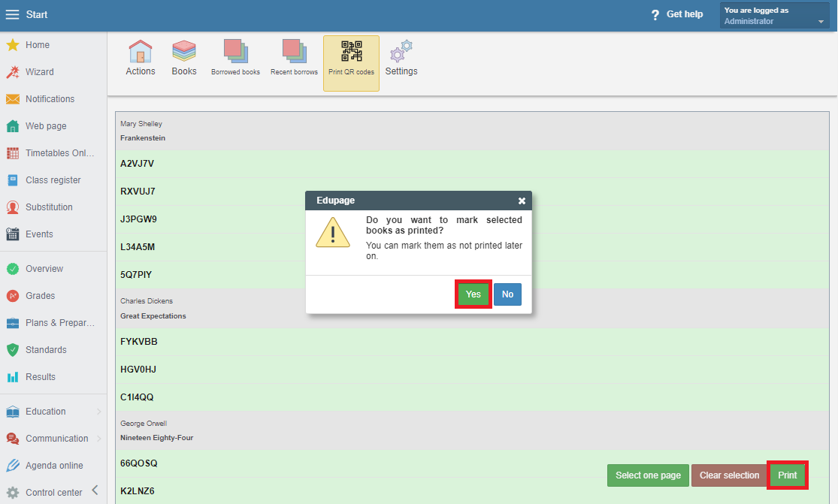Toggle selection of book code FYKVBB
838x504 pixels.
click(139, 342)
